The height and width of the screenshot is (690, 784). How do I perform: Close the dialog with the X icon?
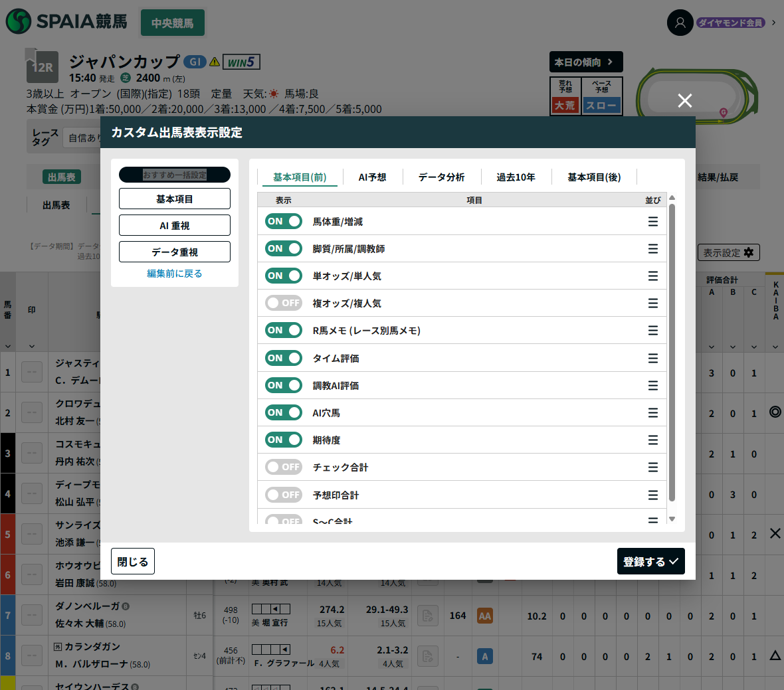(x=684, y=100)
